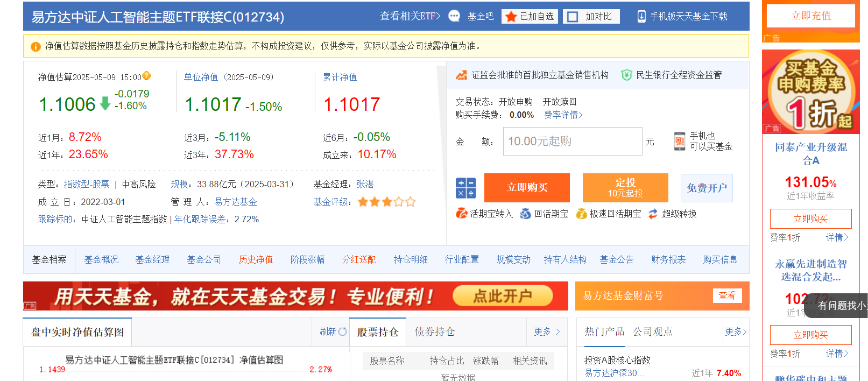This screenshot has width=868, height=381.
Task: Click the 证监会批准 sales agency icon
Action: coord(461,75)
